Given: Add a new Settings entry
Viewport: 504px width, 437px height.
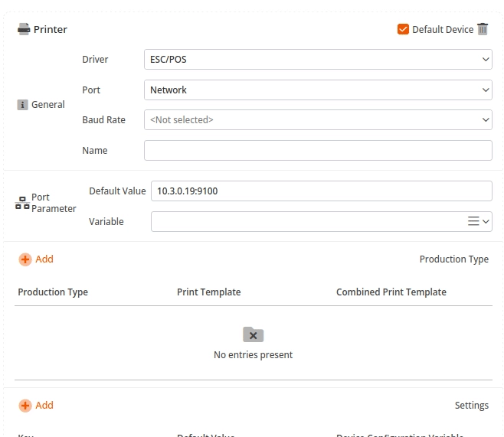Looking at the screenshot, I should tap(44, 406).
